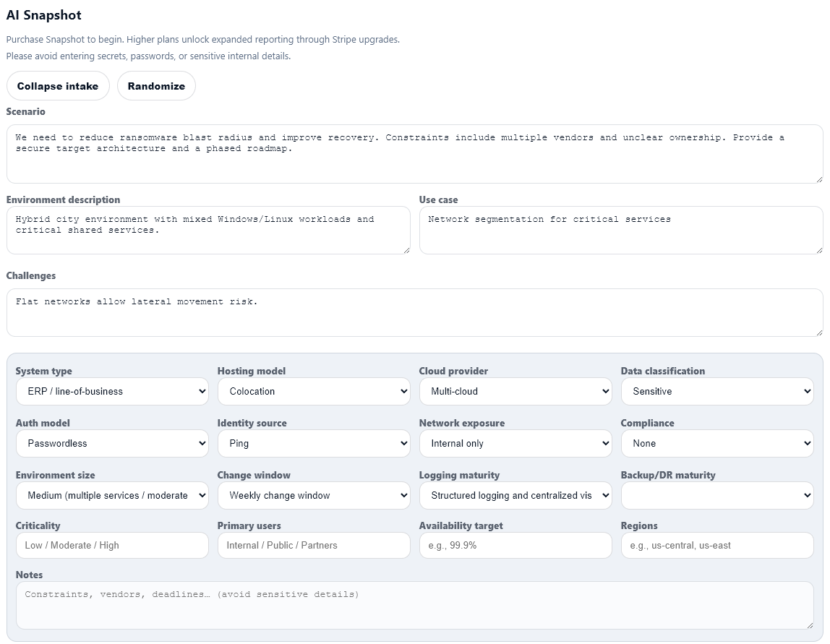Click the Availability target input field

(x=515, y=546)
